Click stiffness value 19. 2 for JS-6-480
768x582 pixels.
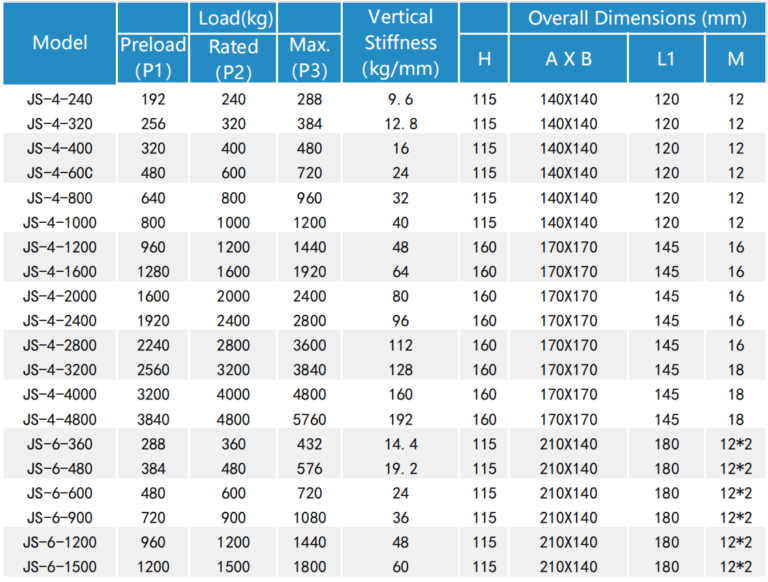click(401, 469)
